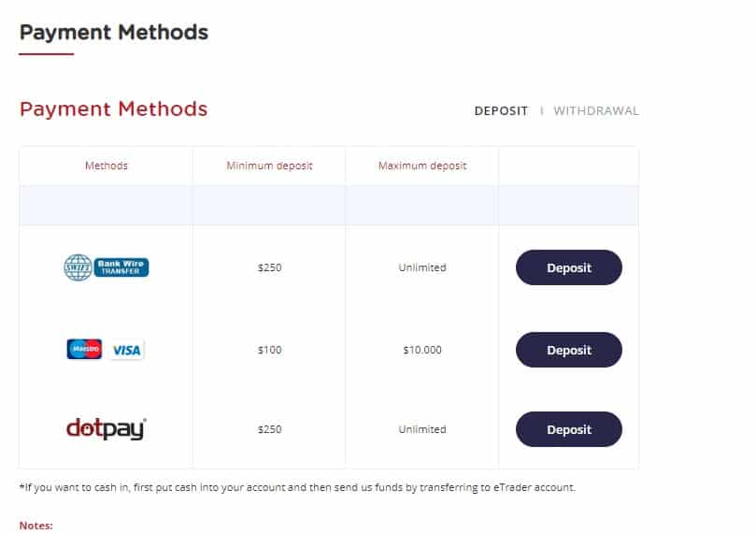Click the $250 value in dotpay row
Screen dimensions: 756x534
[269, 429]
